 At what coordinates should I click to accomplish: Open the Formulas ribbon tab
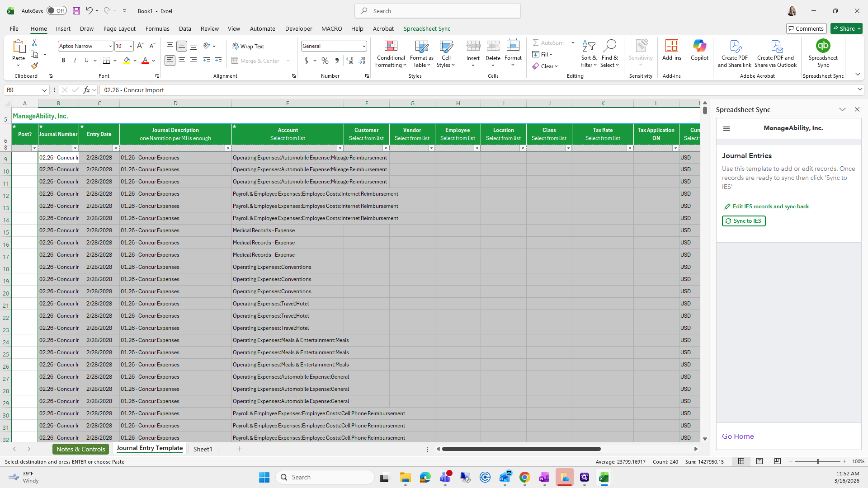click(157, 28)
